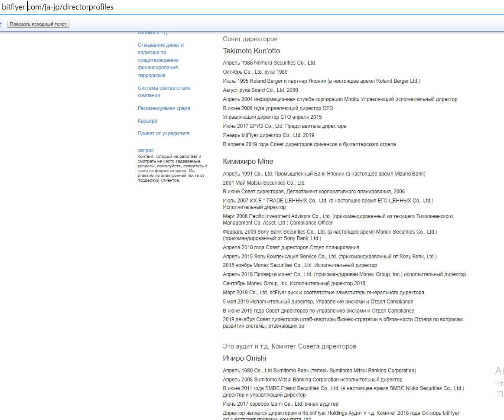Open 'Отмывание денег и политика' sidebar link
The height and width of the screenshot is (420, 504).
pos(161,60)
